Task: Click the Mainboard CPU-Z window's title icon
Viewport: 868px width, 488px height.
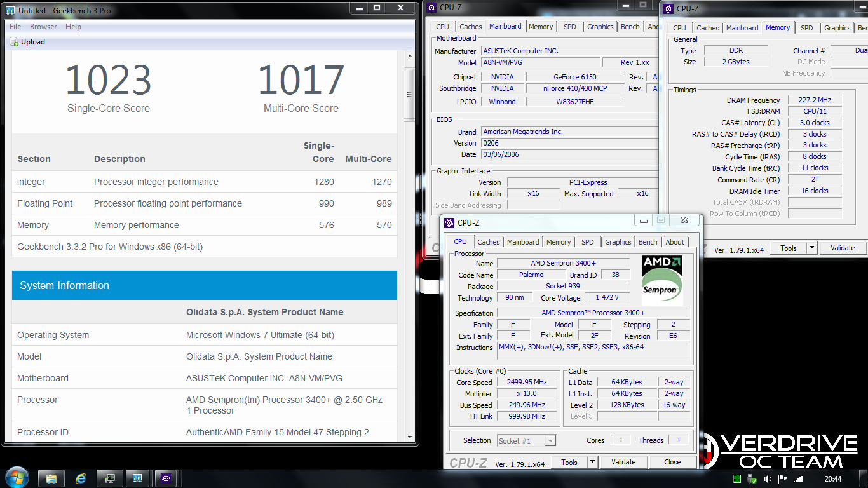Action: click(431, 8)
